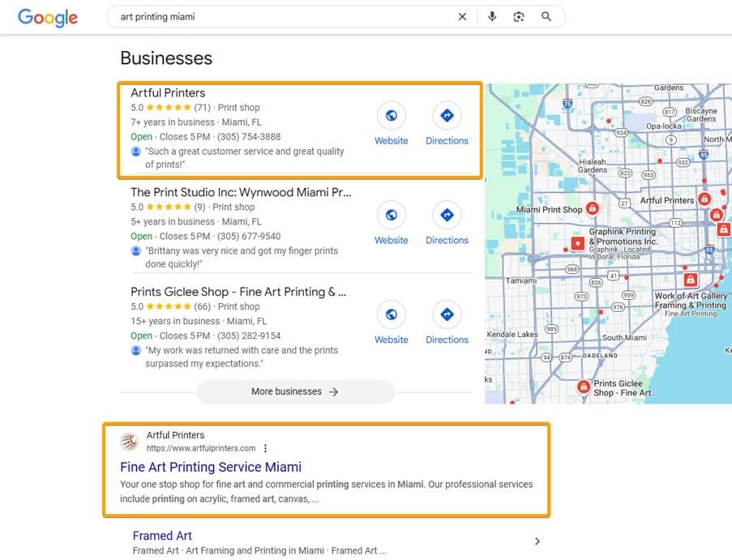This screenshot has height=560, width=732.
Task: Open Google Lens image search icon
Action: pyautogui.click(x=519, y=17)
